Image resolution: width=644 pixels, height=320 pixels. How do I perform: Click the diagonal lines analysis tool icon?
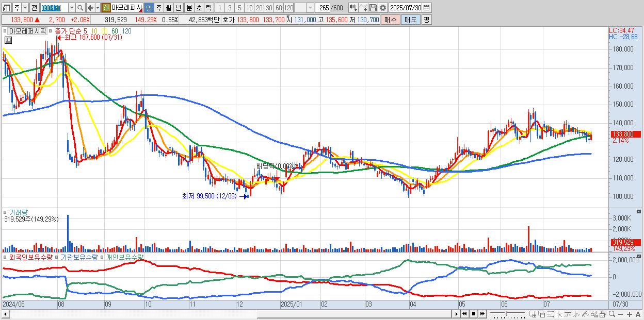click(x=585, y=314)
